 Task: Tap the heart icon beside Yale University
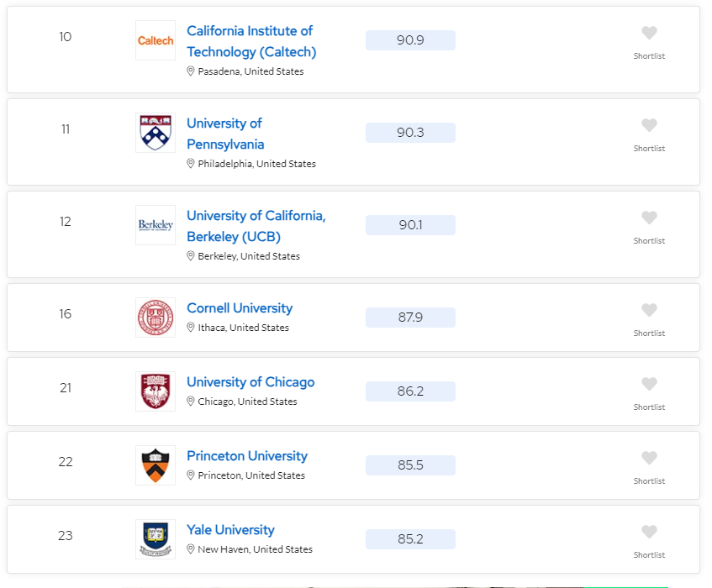[649, 533]
